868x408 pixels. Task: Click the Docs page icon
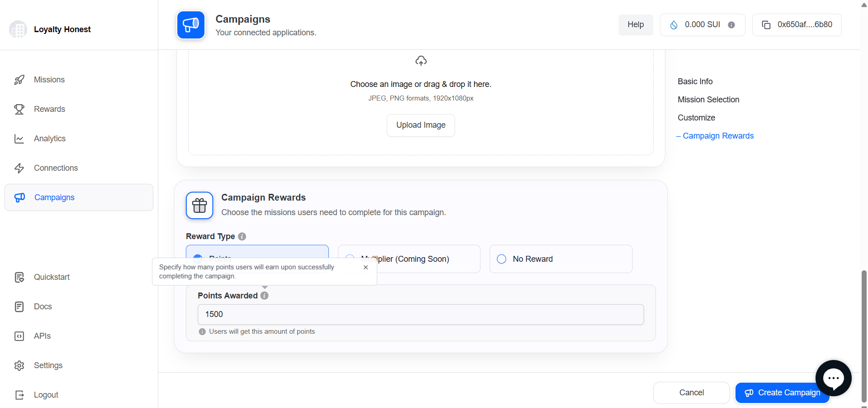(x=19, y=307)
